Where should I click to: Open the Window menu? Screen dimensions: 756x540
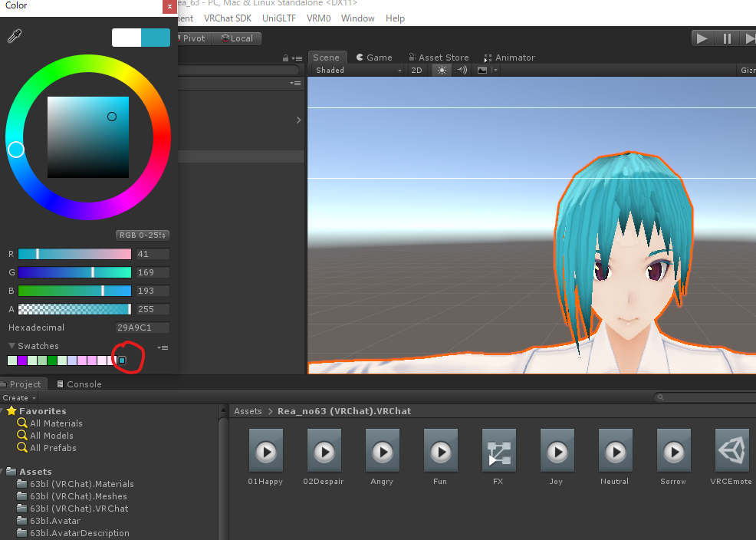click(358, 18)
